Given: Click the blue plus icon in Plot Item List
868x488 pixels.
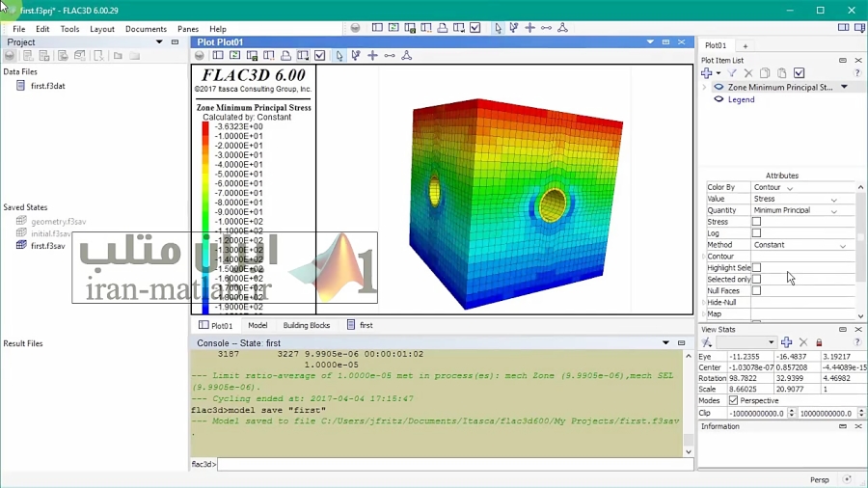Looking at the screenshot, I should click(x=706, y=73).
